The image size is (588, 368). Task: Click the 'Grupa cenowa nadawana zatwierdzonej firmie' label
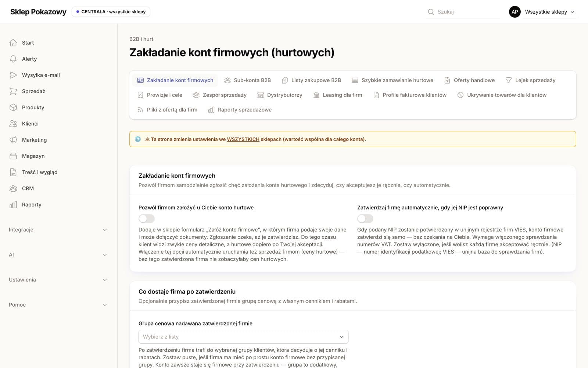click(196, 323)
